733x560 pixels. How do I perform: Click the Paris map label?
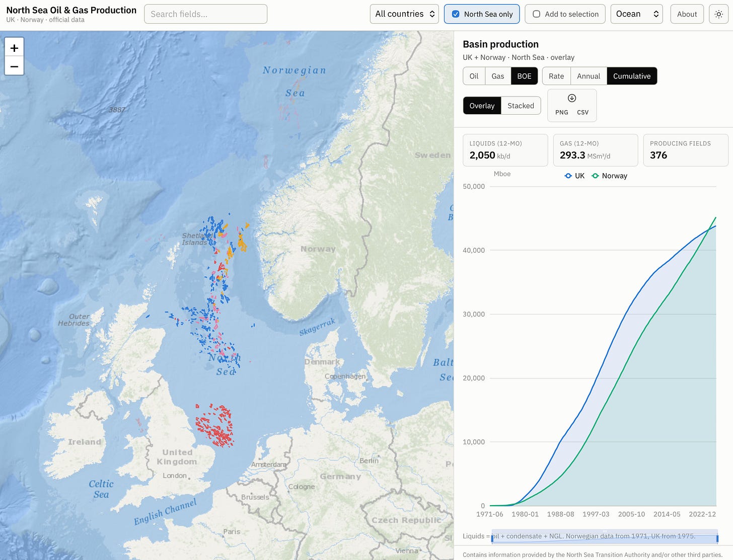[232, 531]
